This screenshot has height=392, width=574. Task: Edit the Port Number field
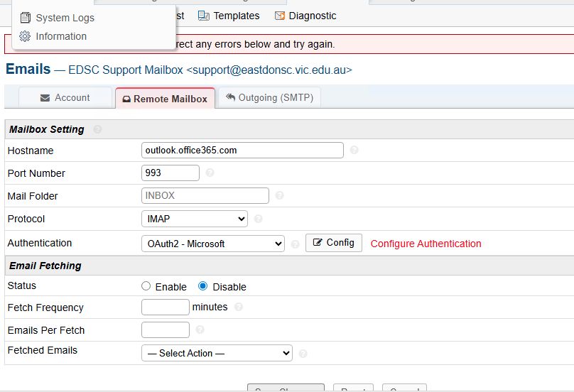(170, 173)
